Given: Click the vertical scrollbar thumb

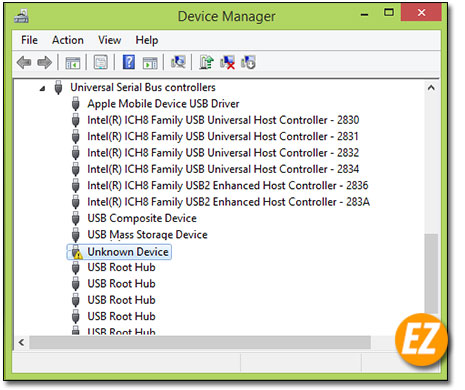Looking at the screenshot, I should 431,273.
